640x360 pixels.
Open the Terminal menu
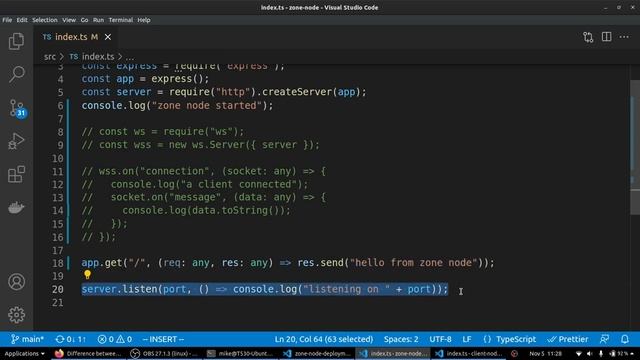(121, 20)
